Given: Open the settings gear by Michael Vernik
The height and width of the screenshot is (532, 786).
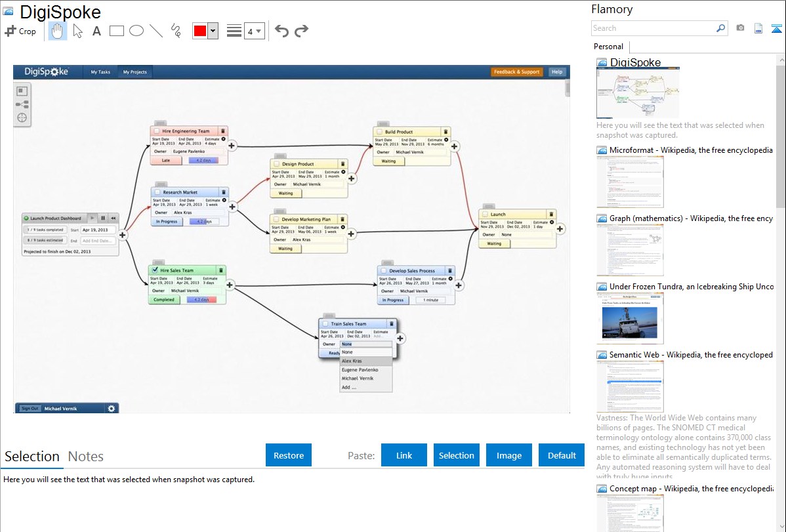Looking at the screenshot, I should [x=112, y=409].
